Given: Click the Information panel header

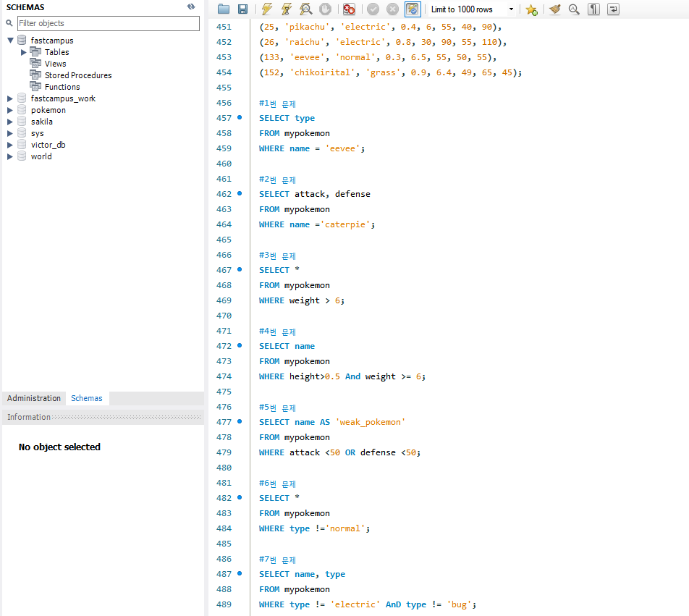Looking at the screenshot, I should click(x=103, y=417).
